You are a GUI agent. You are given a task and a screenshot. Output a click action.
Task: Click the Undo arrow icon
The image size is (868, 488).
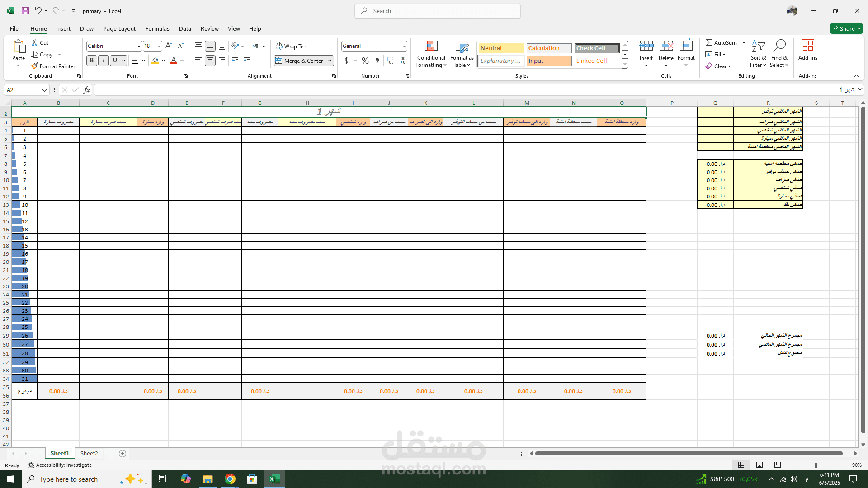[x=38, y=10]
